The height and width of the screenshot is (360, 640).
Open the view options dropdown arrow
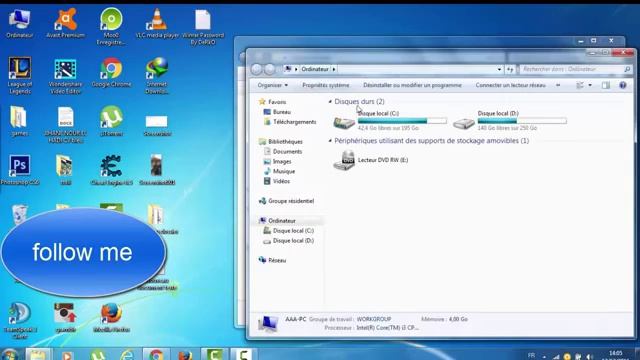point(590,85)
